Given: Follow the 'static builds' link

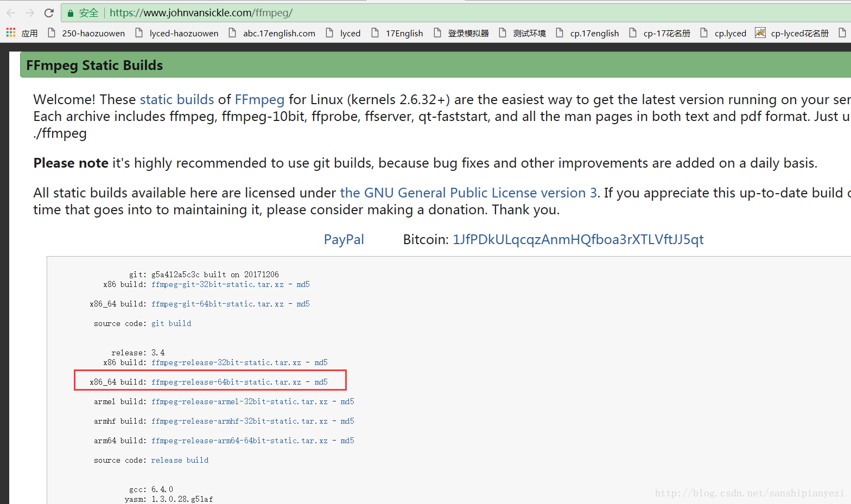Looking at the screenshot, I should [x=177, y=100].
